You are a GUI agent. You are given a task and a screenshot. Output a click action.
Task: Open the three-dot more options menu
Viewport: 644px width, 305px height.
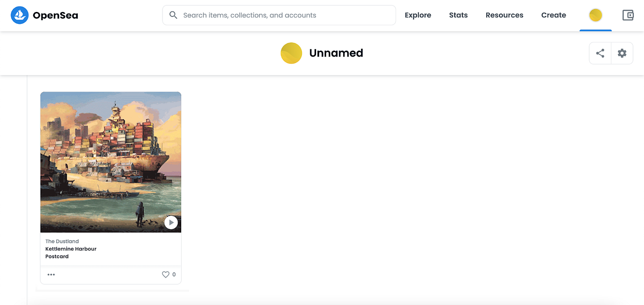click(x=51, y=275)
